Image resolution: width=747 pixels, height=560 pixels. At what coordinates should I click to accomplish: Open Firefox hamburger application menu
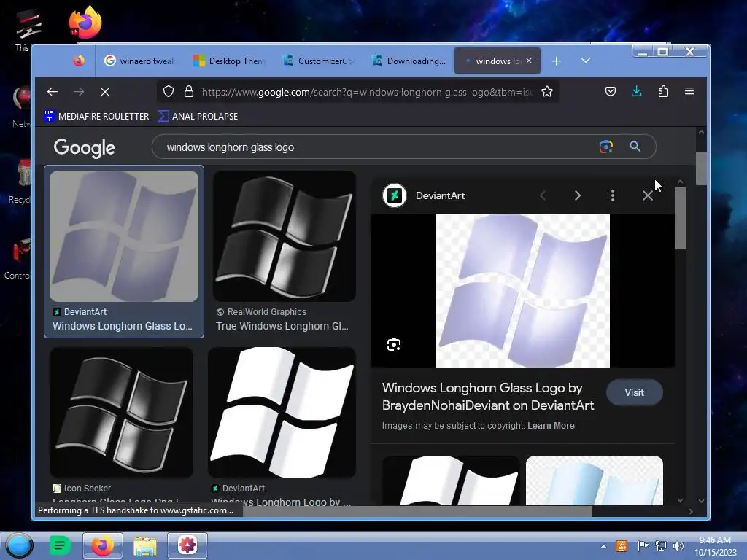[689, 91]
